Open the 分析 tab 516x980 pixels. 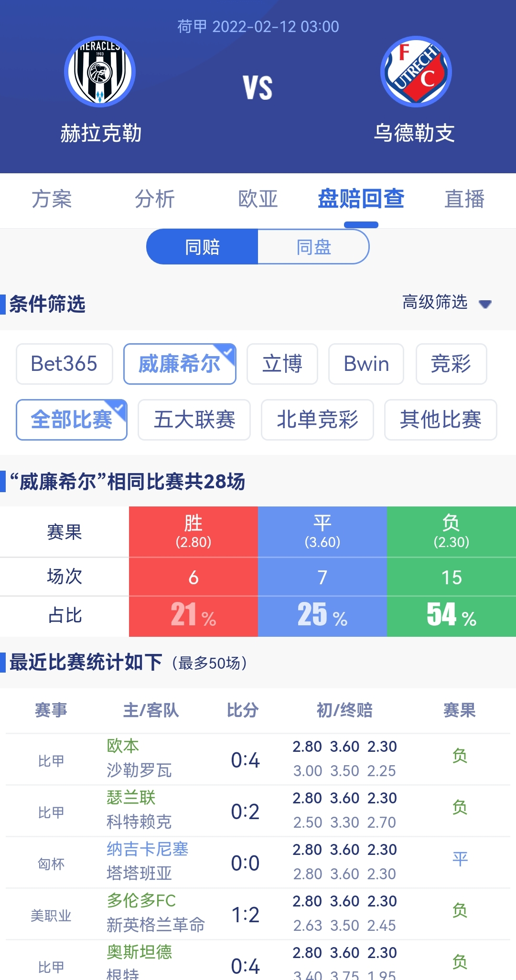point(155,199)
